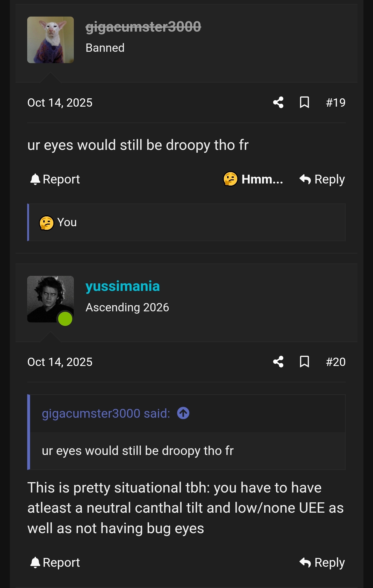Share post #20 via share icon
The height and width of the screenshot is (588, 373).
(x=278, y=362)
